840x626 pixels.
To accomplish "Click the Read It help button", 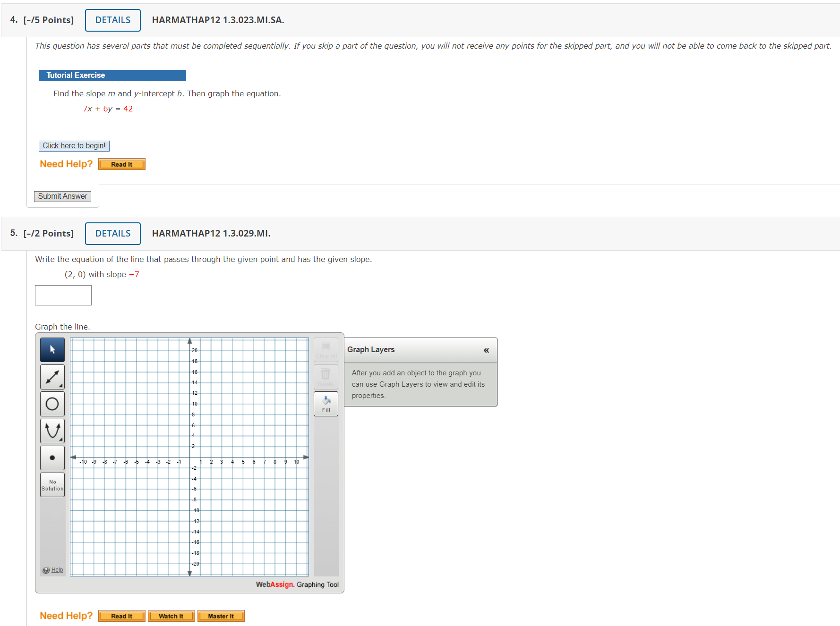I will pyautogui.click(x=121, y=164).
